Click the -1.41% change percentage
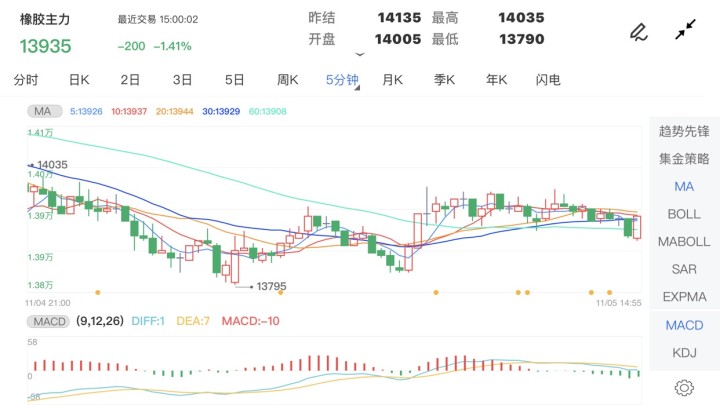Viewport: 720px width, 405px height. coord(172,46)
